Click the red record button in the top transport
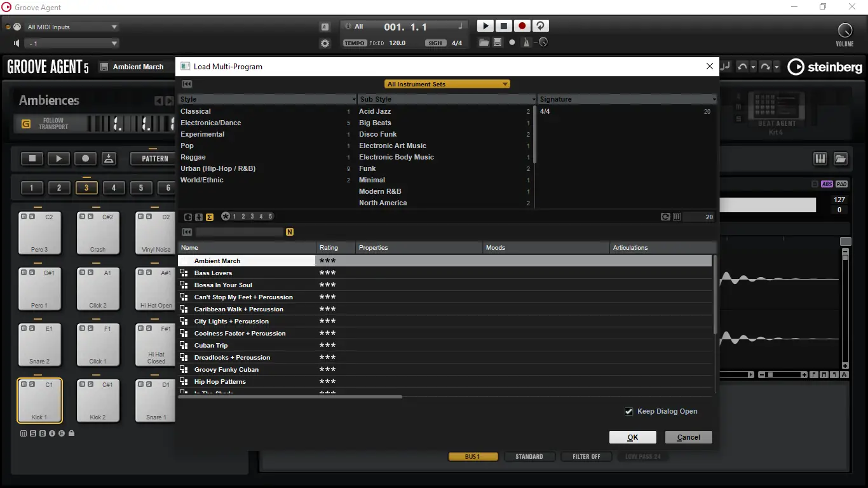 pyautogui.click(x=522, y=26)
